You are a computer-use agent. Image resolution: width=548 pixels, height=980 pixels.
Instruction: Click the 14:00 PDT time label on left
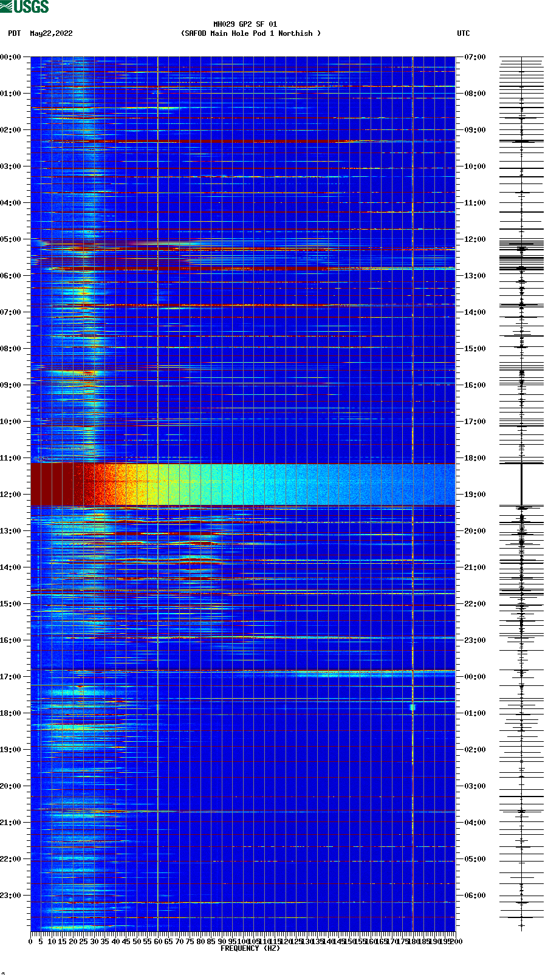coord(11,567)
